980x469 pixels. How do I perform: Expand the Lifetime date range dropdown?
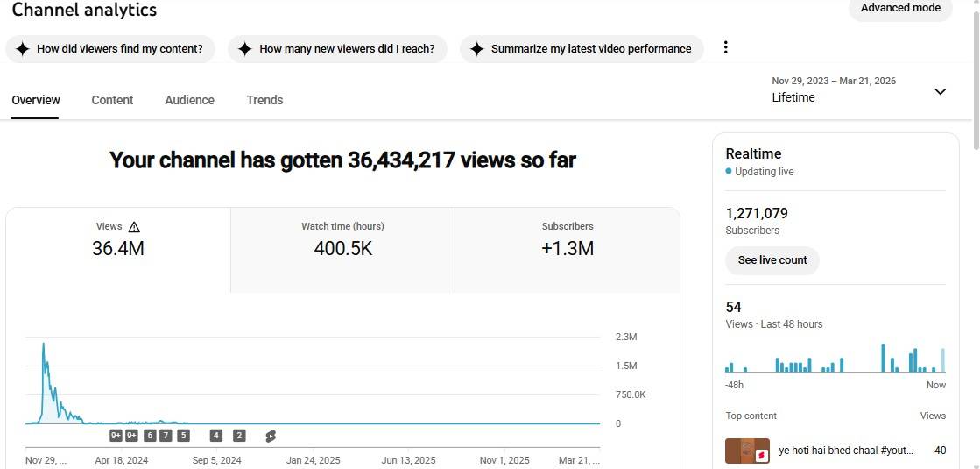(940, 91)
